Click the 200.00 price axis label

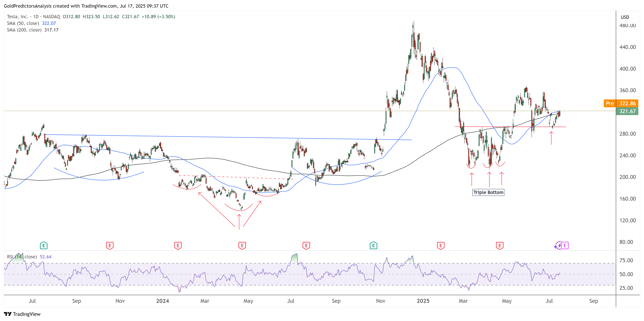pos(628,177)
